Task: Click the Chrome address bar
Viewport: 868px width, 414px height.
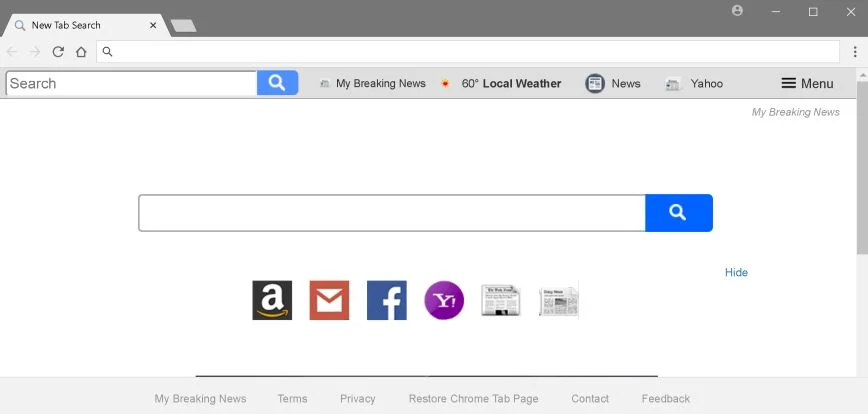Action: [468, 52]
